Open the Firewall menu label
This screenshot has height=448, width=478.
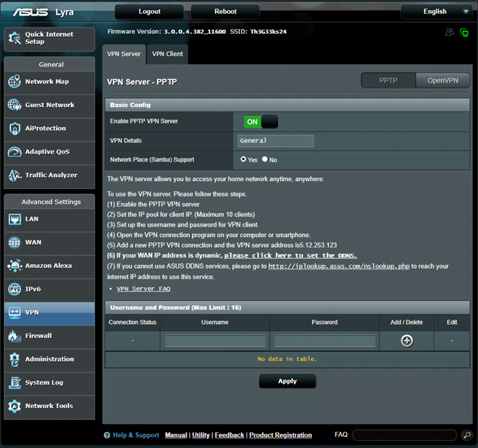[x=38, y=336]
